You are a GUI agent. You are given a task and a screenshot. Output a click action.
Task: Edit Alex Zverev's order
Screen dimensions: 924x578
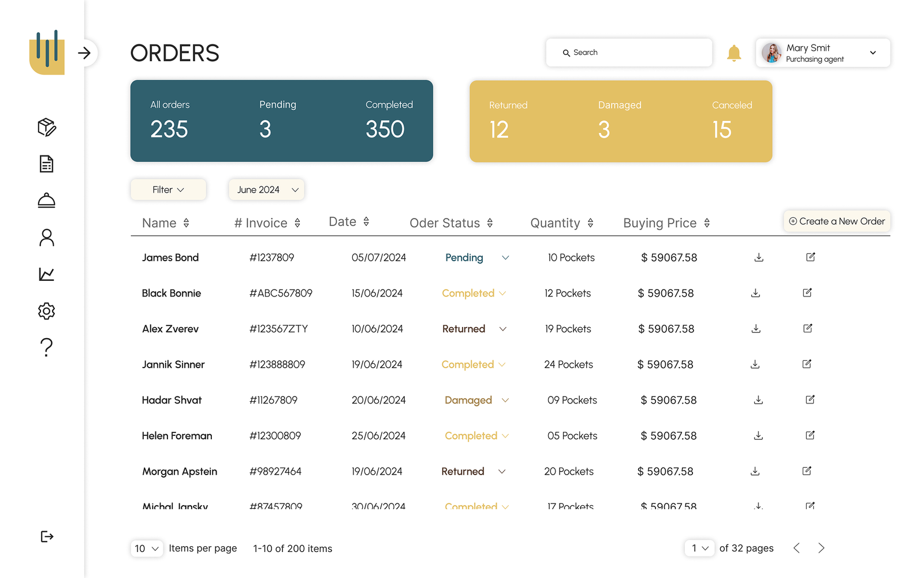pos(807,328)
